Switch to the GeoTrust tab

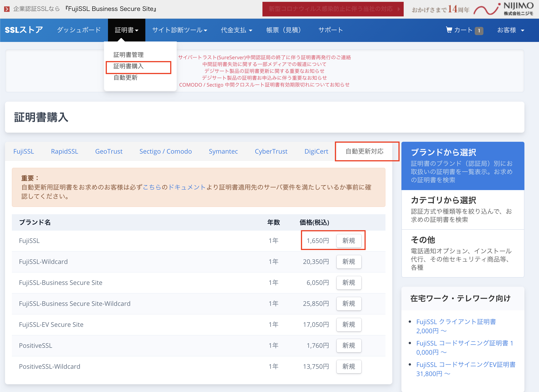(x=109, y=151)
